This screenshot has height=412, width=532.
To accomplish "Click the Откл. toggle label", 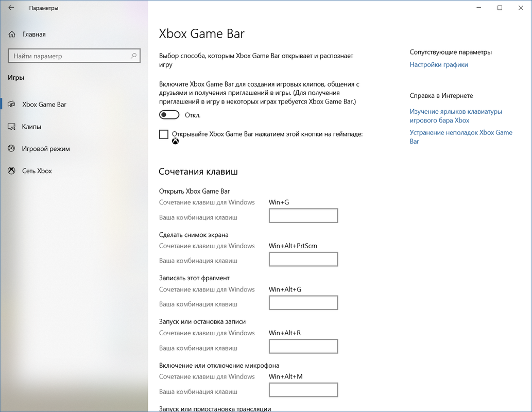I will [193, 115].
